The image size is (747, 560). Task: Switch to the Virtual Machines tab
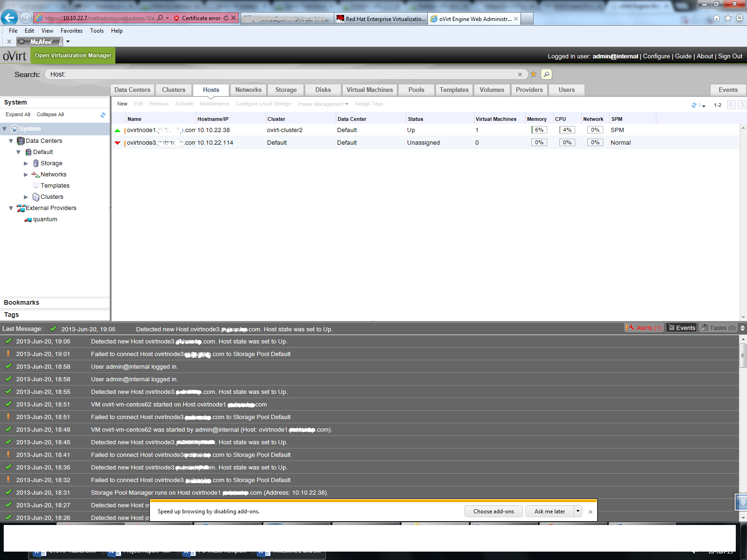click(x=369, y=90)
